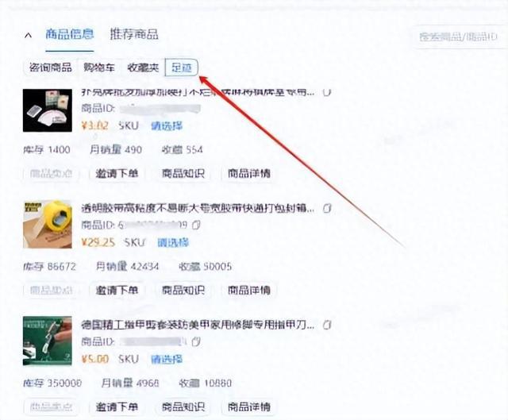Open 商品知识 for the nail clipper product
Image resolution: width=508 pixels, height=420 pixels.
pos(183,407)
